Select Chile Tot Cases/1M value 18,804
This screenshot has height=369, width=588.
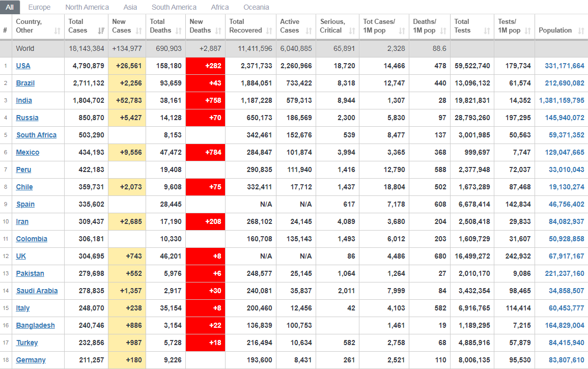point(394,187)
